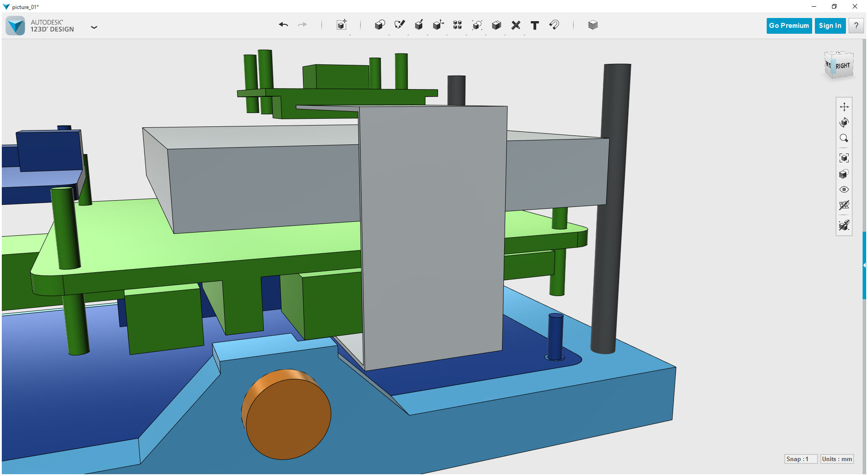
Task: Select the picture_01 document tab
Action: point(25,7)
